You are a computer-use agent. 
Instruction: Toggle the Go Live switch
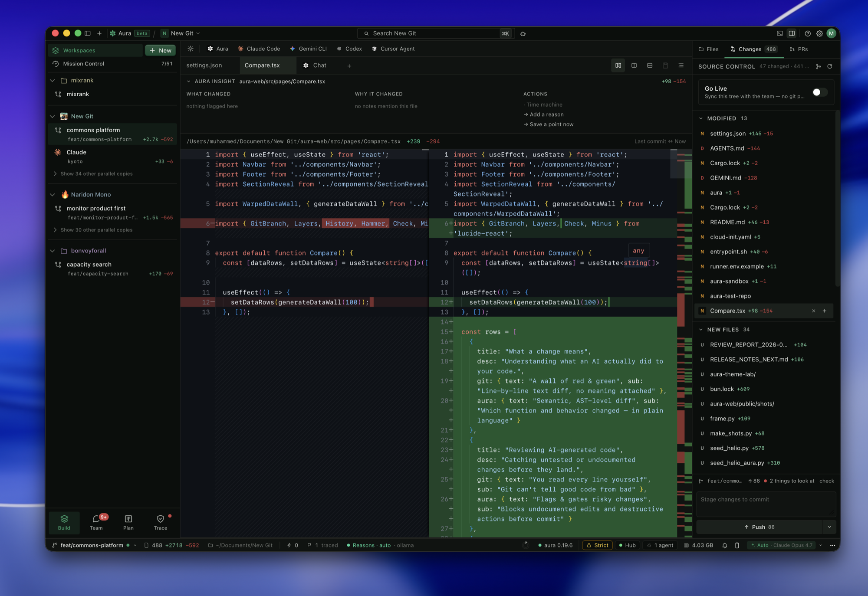(x=819, y=92)
